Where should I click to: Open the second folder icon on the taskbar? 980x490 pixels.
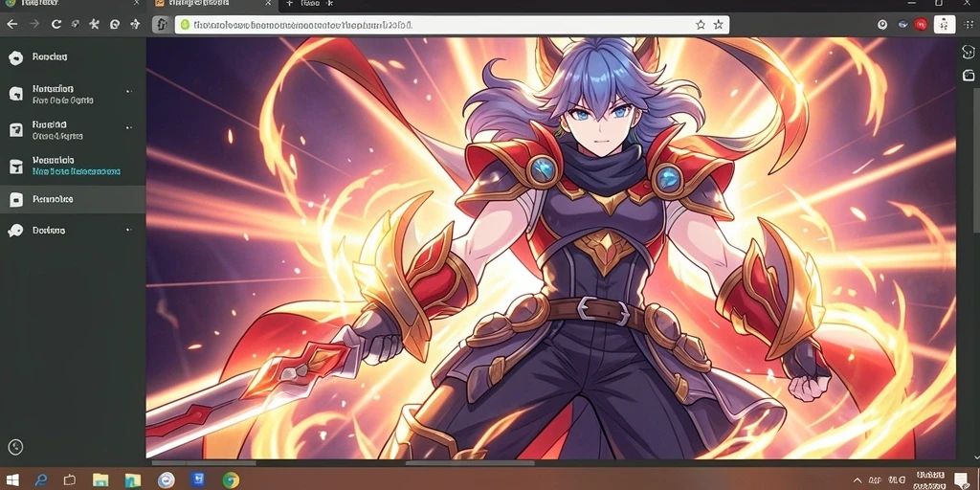coord(134,480)
